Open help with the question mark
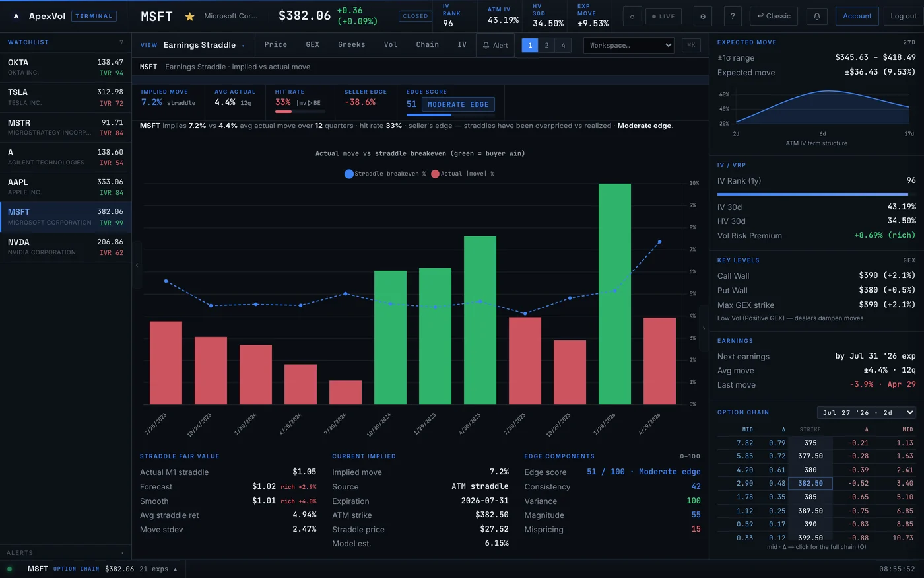This screenshot has width=924, height=578. (x=733, y=17)
